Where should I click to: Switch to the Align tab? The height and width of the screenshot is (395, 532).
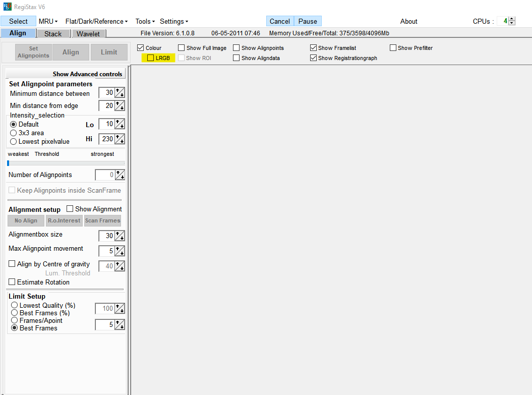tap(18, 33)
